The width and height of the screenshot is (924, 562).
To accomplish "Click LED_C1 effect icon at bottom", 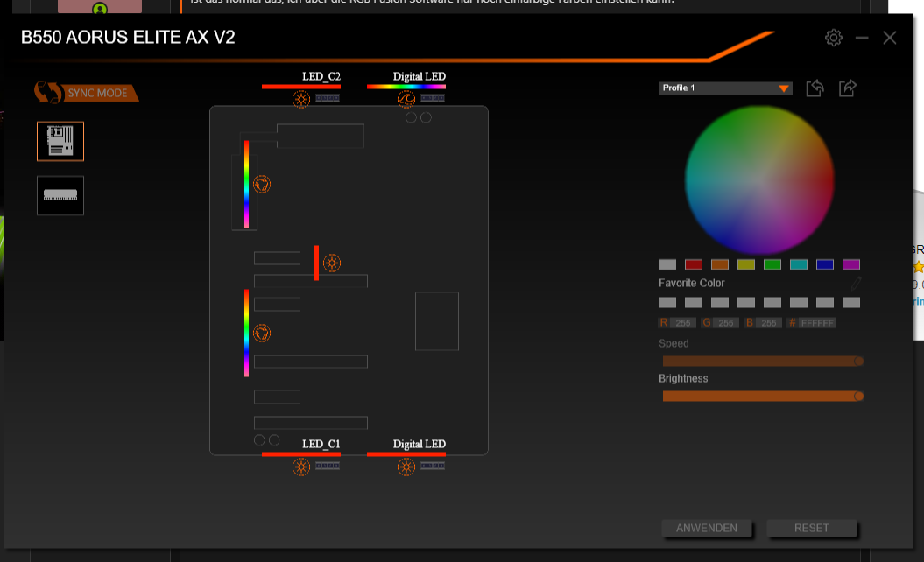I will pos(301,467).
